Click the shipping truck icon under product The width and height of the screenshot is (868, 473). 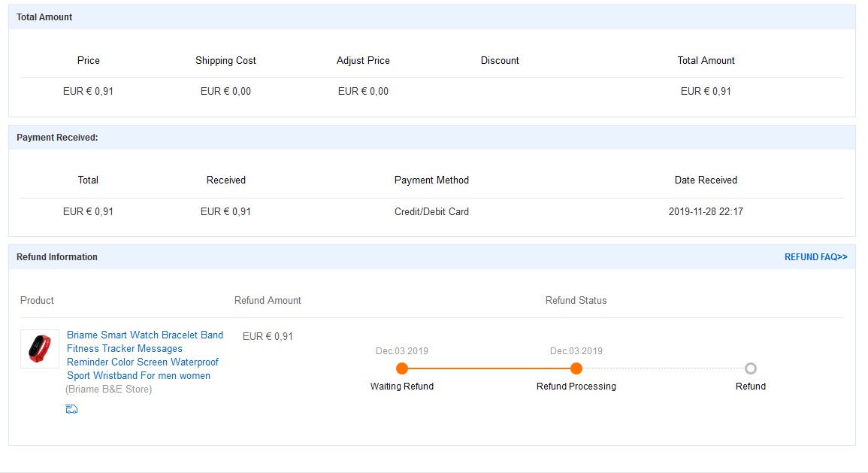point(72,409)
